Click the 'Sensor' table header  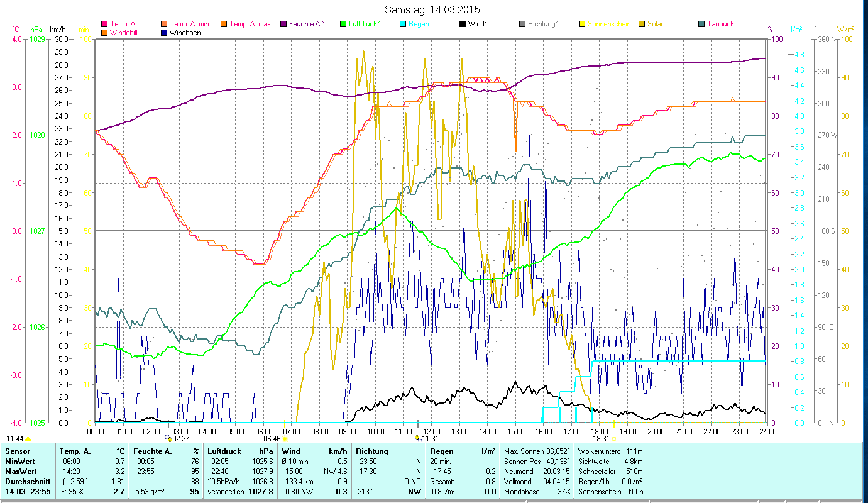click(17, 451)
